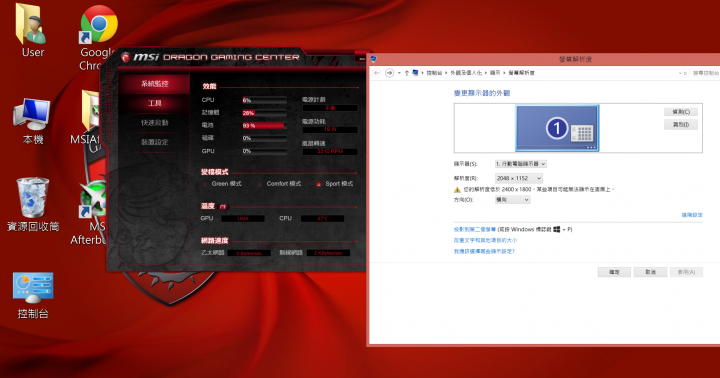Open the 顯示器 display dropdown
The image size is (720, 378).
(x=520, y=164)
